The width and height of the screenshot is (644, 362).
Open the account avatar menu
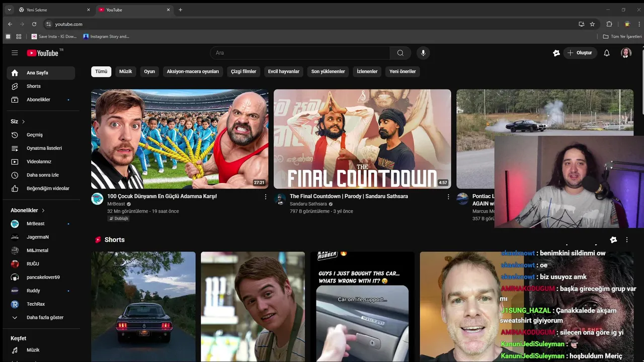coord(626,53)
